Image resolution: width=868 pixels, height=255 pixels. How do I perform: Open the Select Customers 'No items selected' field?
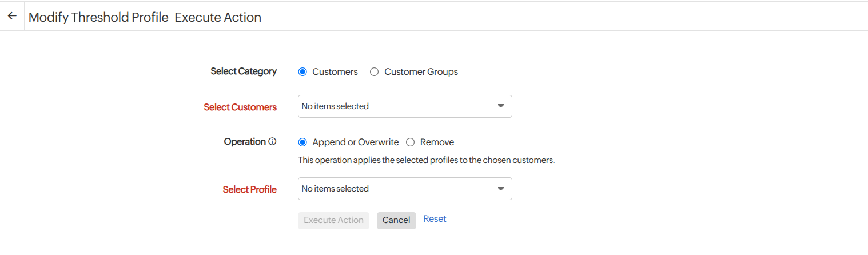[x=395, y=106]
